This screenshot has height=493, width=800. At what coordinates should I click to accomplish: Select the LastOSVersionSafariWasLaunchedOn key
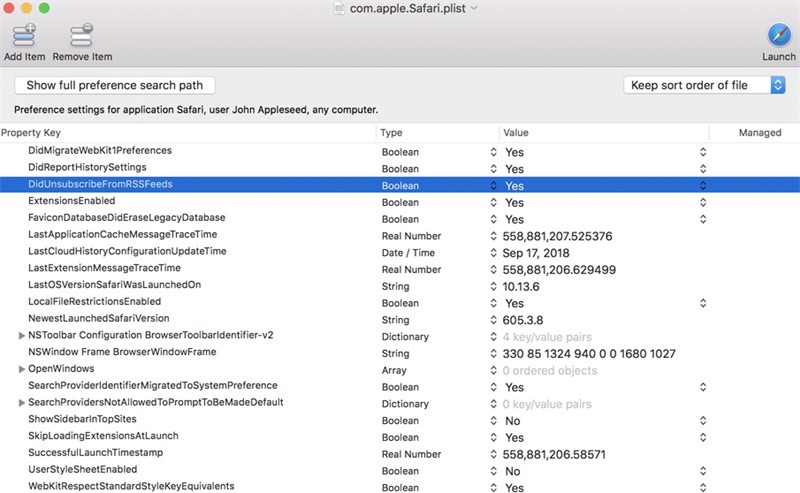114,285
